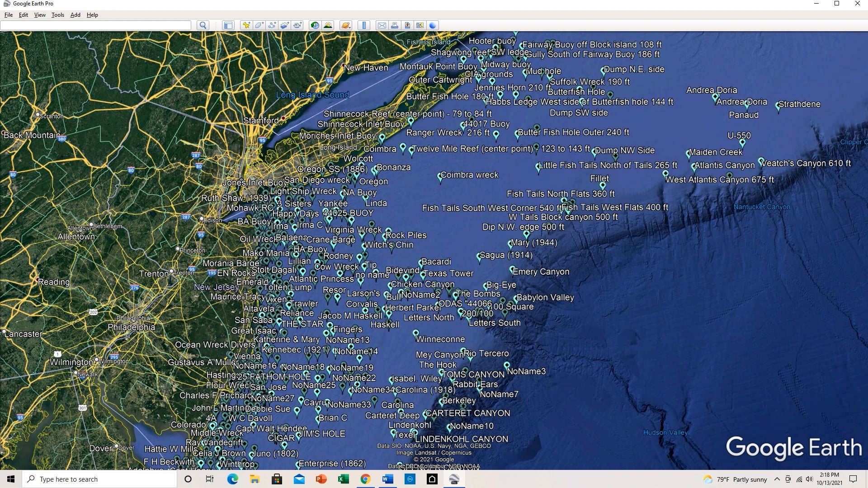Add a placemark with pushpin icon
The width and height of the screenshot is (868, 488).
[x=246, y=25]
